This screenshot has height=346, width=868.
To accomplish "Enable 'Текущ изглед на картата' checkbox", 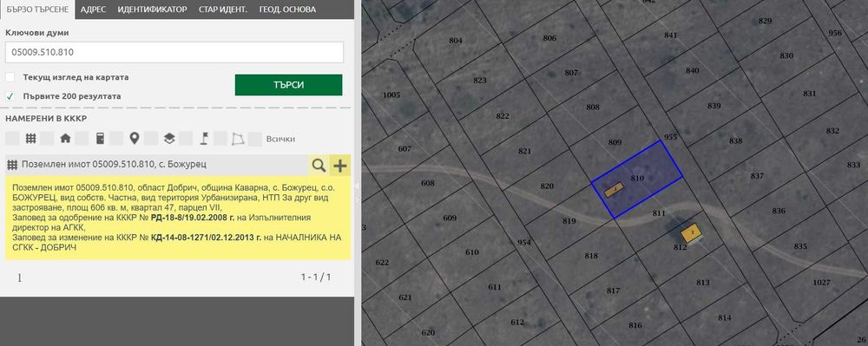I will click(10, 77).
